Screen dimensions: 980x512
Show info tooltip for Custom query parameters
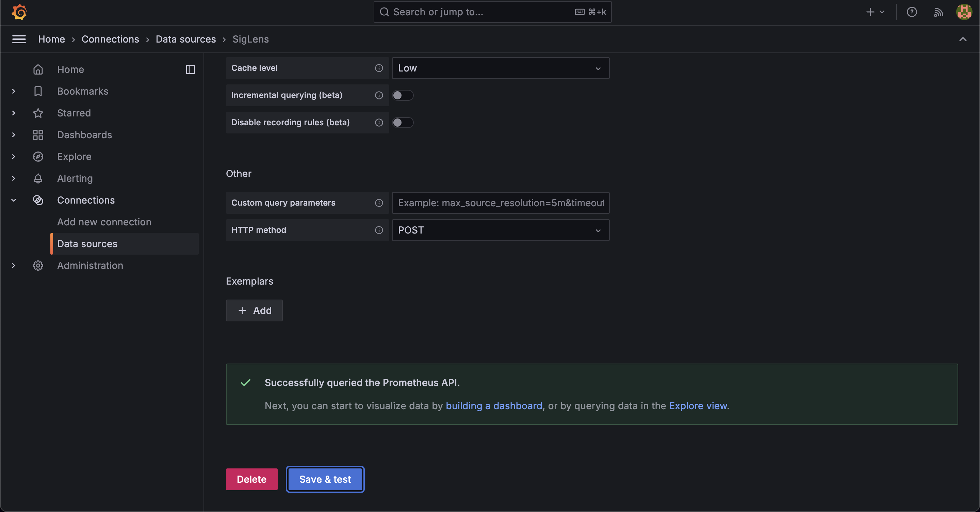[x=379, y=203]
